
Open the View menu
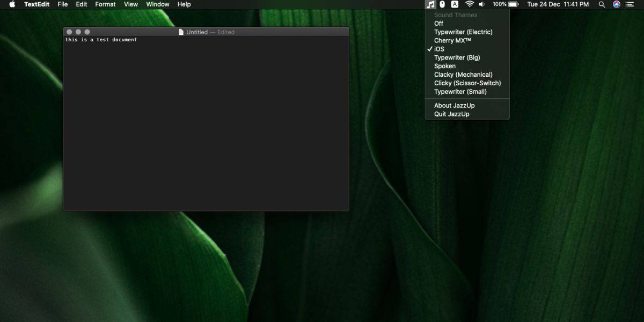coord(131,4)
